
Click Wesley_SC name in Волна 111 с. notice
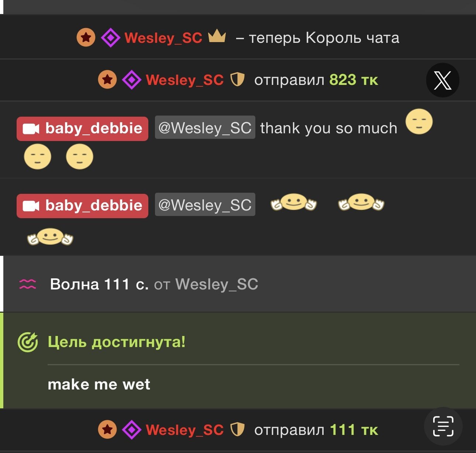click(217, 284)
